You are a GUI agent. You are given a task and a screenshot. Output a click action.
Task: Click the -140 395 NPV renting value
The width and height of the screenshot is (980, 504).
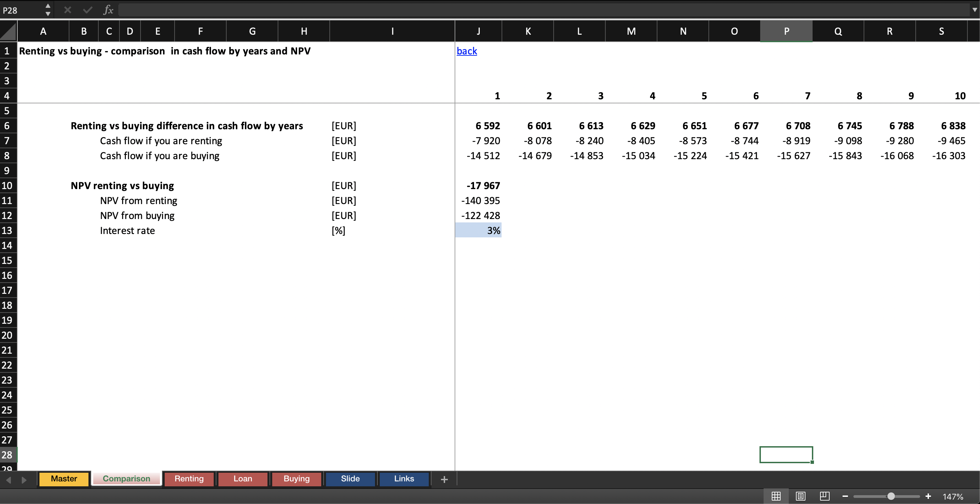click(478, 201)
